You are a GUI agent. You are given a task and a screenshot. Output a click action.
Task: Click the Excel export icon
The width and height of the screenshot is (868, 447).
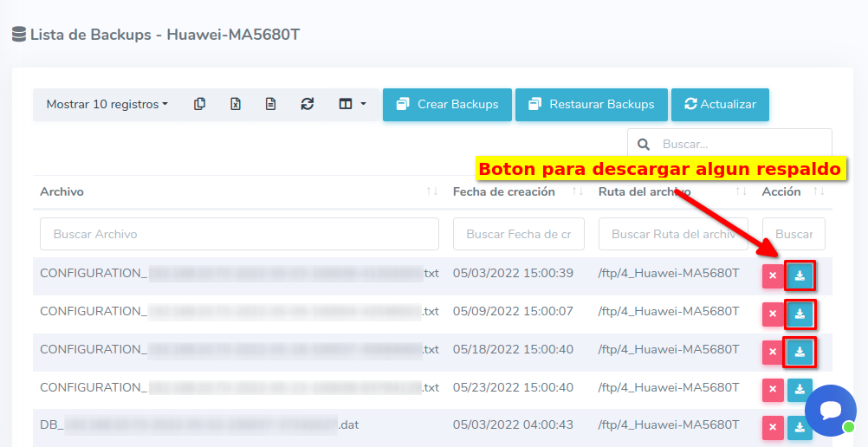[x=236, y=104]
